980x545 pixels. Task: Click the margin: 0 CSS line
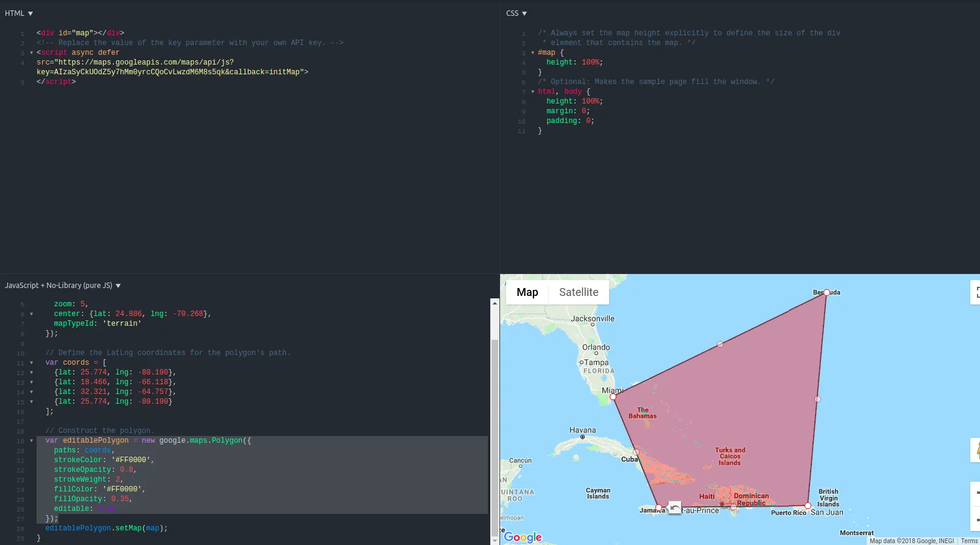568,111
